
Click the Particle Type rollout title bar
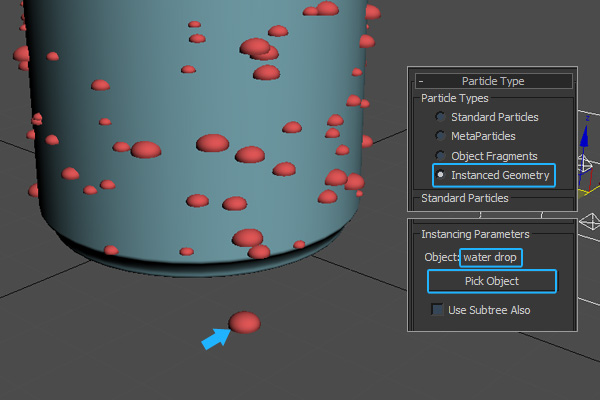click(x=494, y=81)
